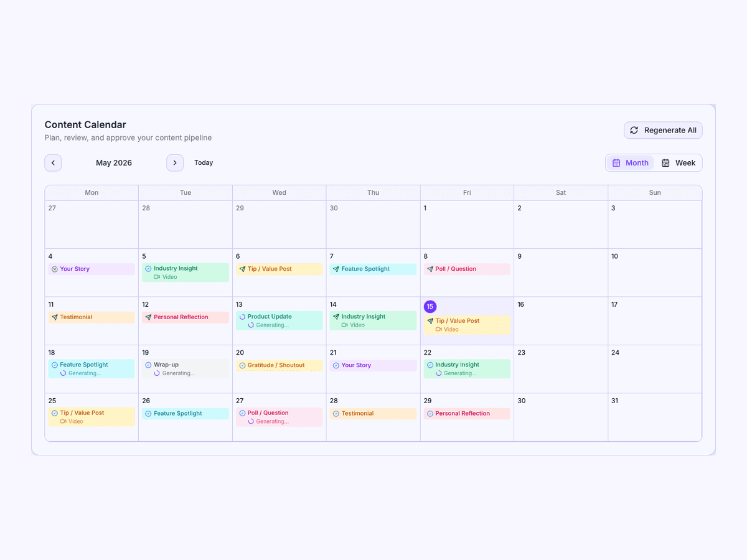This screenshot has height=560, width=747.
Task: Open the May 4 Your Story post
Action: pos(92,269)
